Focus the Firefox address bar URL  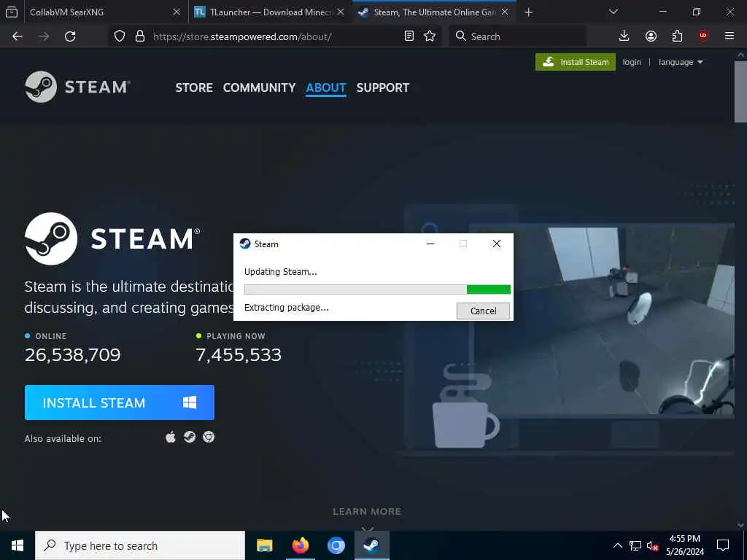pos(276,36)
